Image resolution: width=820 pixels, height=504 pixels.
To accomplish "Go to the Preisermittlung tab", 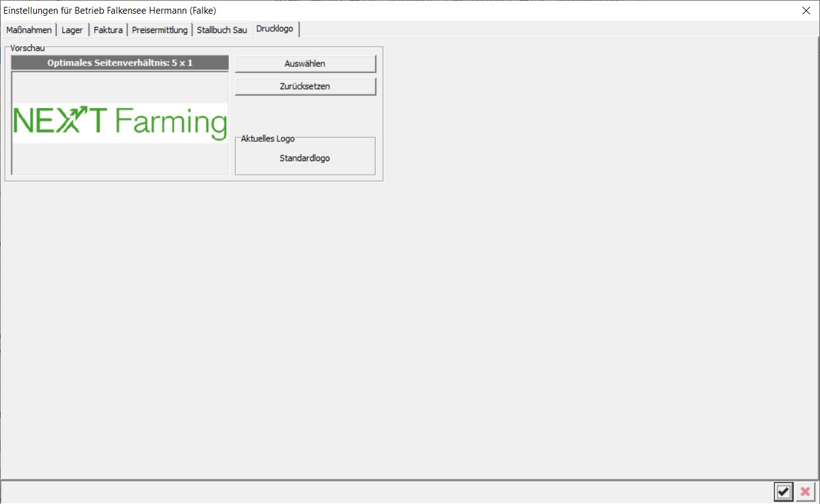I will pos(159,30).
